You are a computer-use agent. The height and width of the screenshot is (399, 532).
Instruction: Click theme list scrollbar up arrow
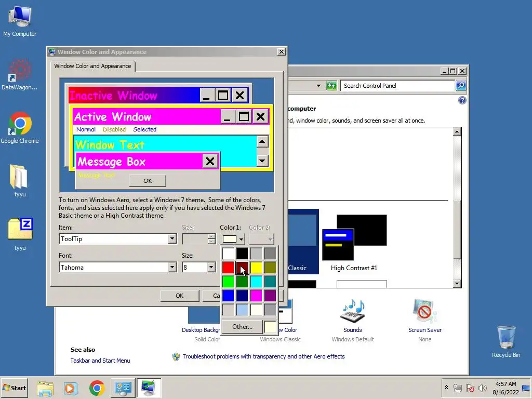[457, 131]
